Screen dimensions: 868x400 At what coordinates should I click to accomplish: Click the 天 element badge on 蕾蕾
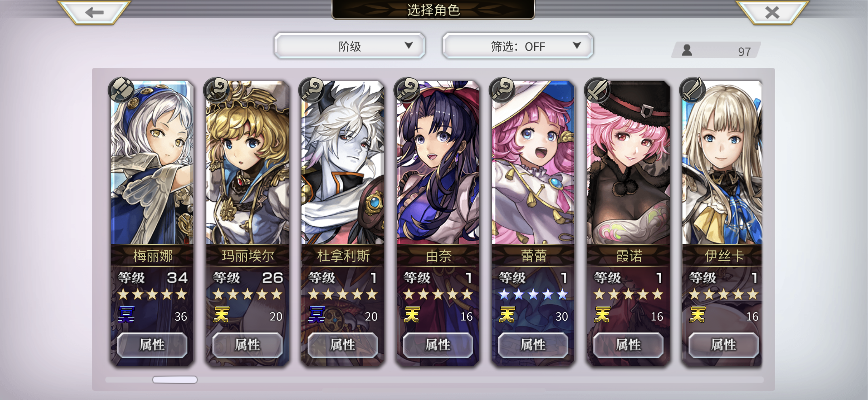[507, 315]
